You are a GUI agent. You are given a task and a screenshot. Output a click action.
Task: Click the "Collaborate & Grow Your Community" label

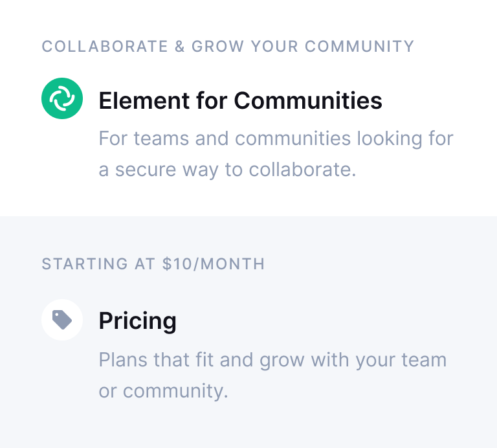click(x=228, y=47)
